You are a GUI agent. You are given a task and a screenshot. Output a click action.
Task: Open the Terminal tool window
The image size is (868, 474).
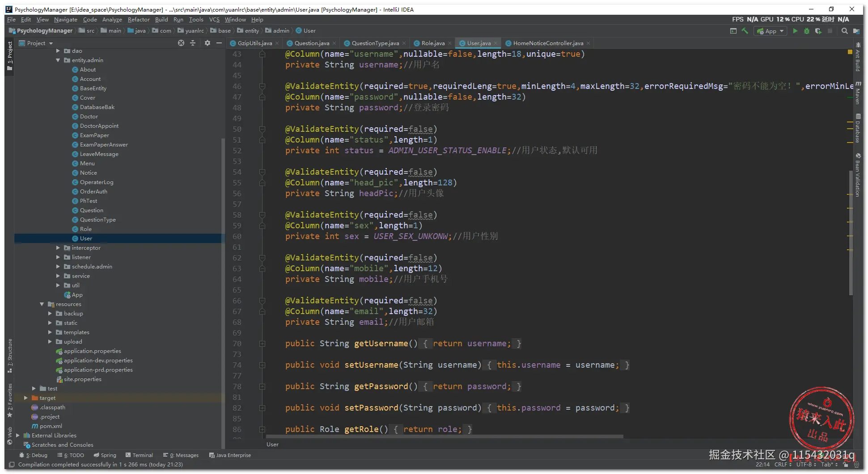(x=139, y=455)
